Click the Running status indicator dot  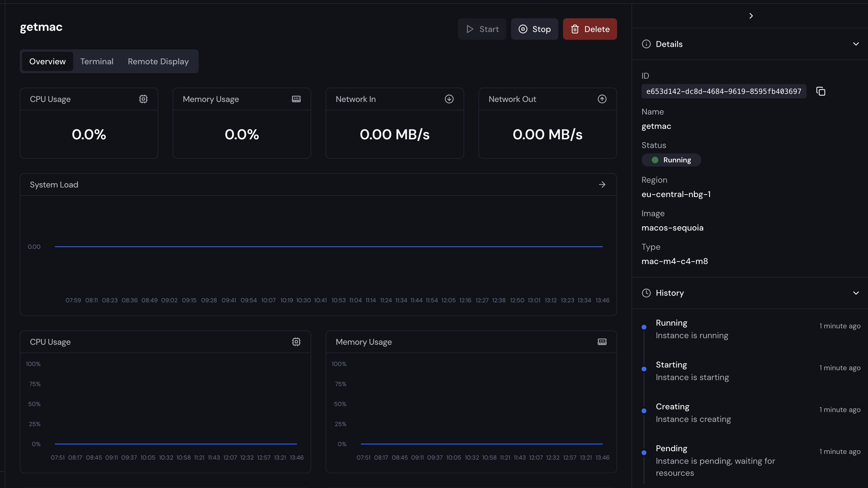655,160
